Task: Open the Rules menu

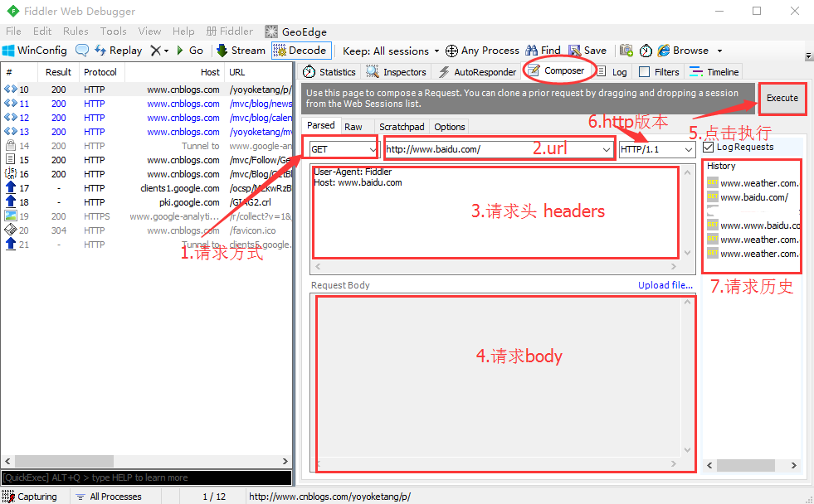Action: click(76, 31)
